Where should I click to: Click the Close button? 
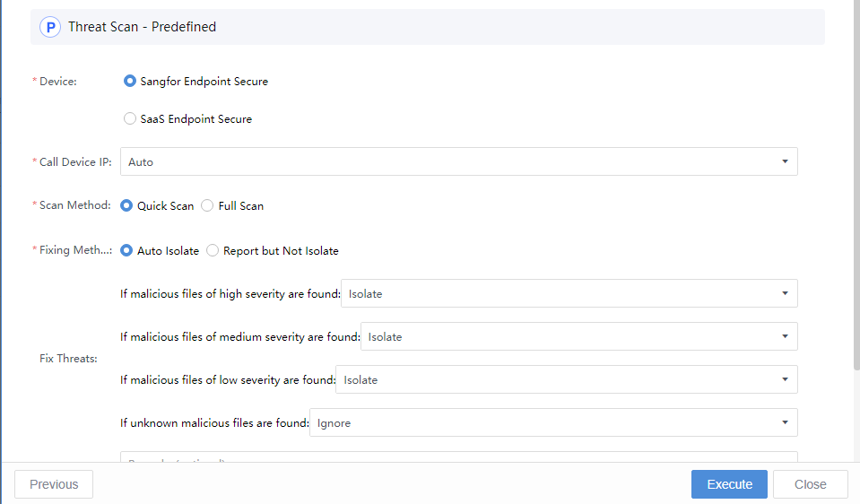click(810, 484)
